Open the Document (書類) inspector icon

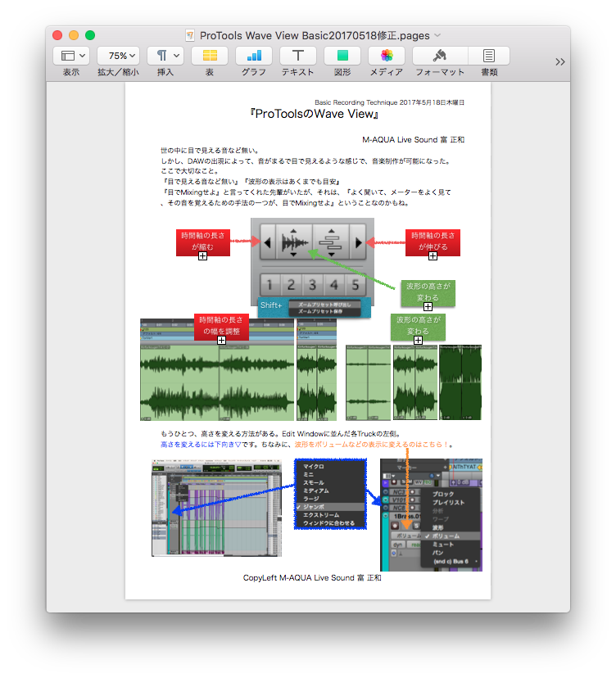point(489,56)
